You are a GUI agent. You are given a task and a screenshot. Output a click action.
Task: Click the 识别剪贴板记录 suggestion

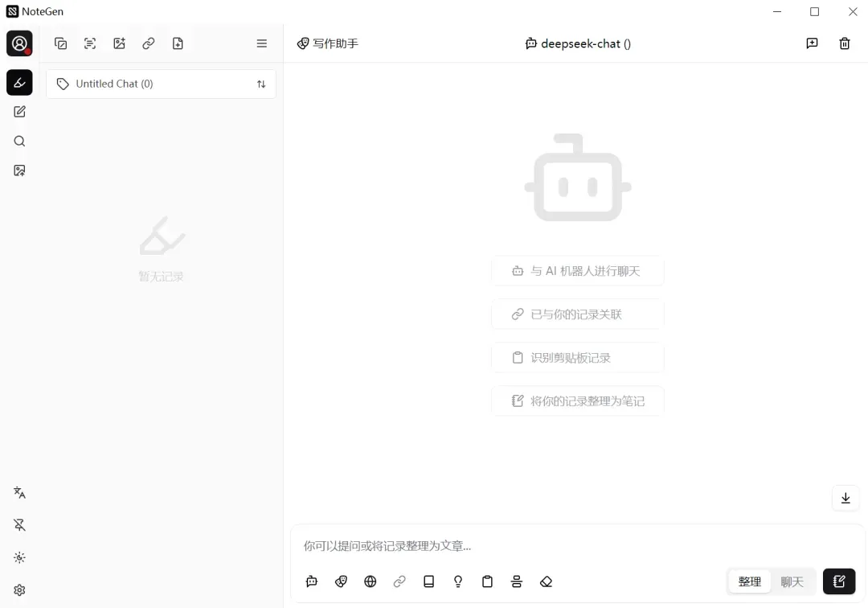[x=578, y=358]
